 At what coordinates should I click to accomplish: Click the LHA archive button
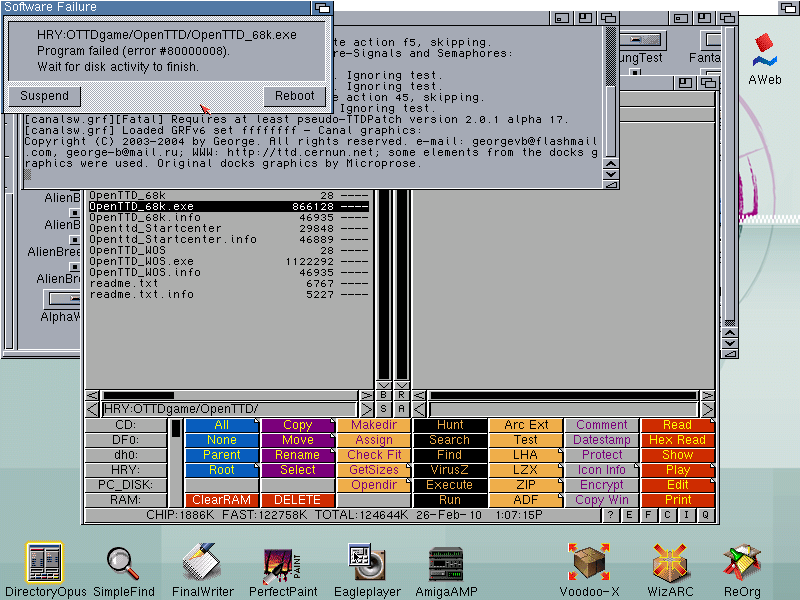click(x=526, y=455)
